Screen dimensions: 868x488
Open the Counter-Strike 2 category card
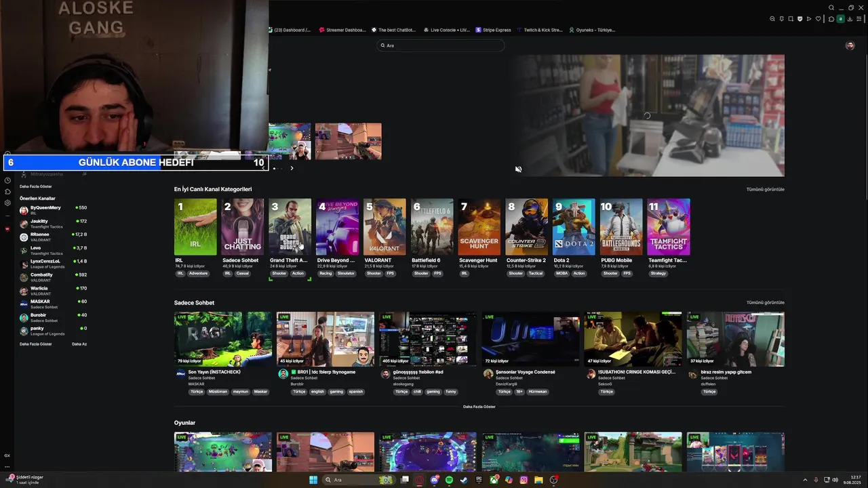coord(526,227)
